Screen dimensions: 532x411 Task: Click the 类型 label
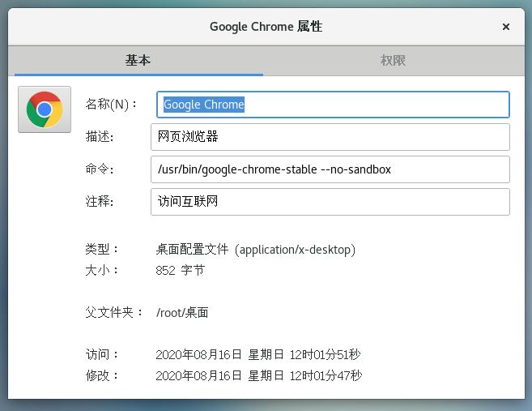[x=101, y=250]
